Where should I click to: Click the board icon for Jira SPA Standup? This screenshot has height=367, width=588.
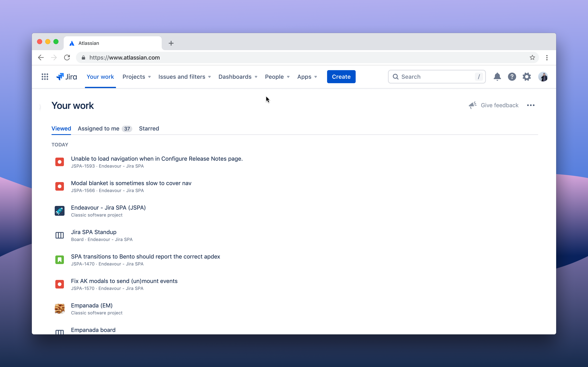coord(60,235)
